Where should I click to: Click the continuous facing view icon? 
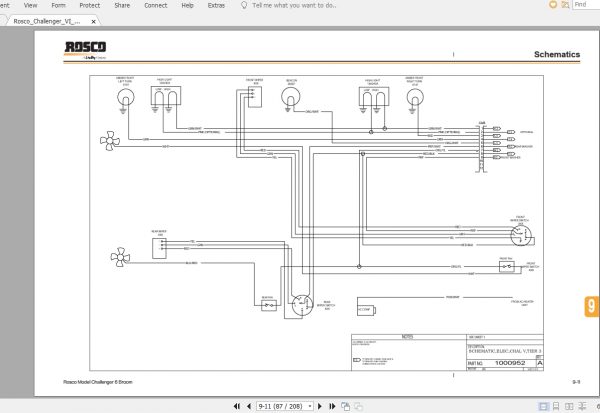(582, 406)
